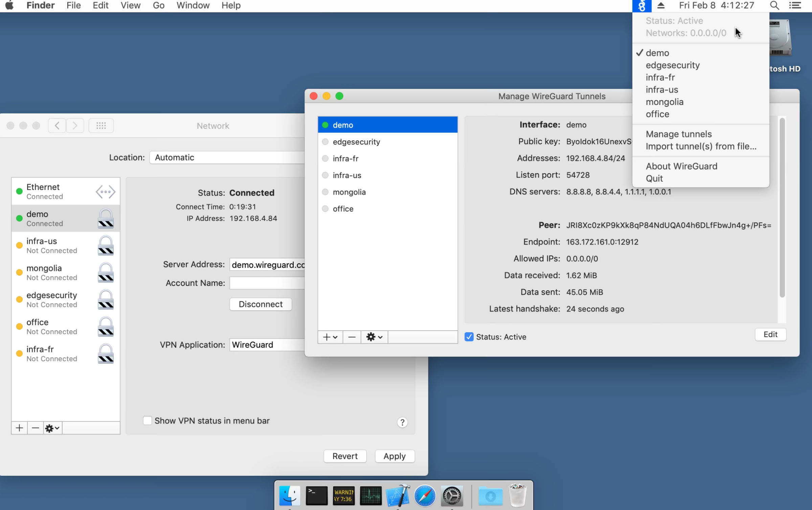Screen dimensions: 812x510
Task: Click inside the Account Name field
Action: click(x=267, y=283)
